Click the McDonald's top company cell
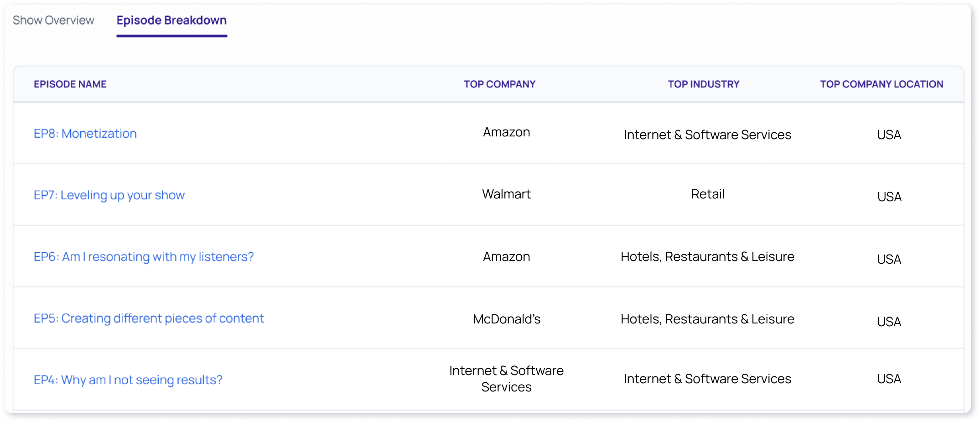 click(x=506, y=319)
